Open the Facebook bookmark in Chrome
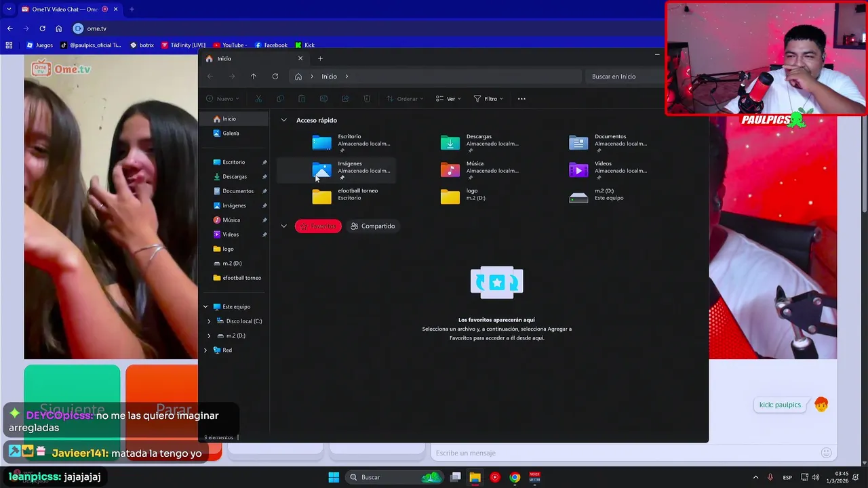The height and width of the screenshot is (488, 868). 271,45
